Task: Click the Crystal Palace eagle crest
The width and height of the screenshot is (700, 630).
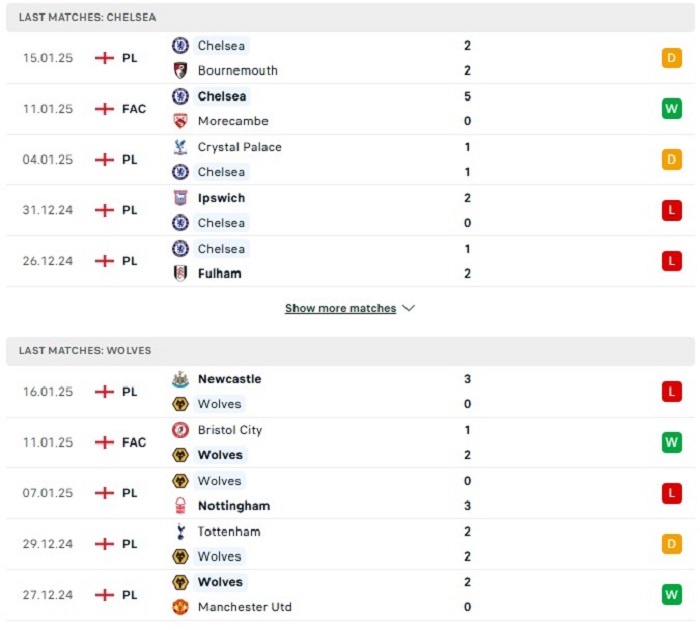Action: point(180,147)
